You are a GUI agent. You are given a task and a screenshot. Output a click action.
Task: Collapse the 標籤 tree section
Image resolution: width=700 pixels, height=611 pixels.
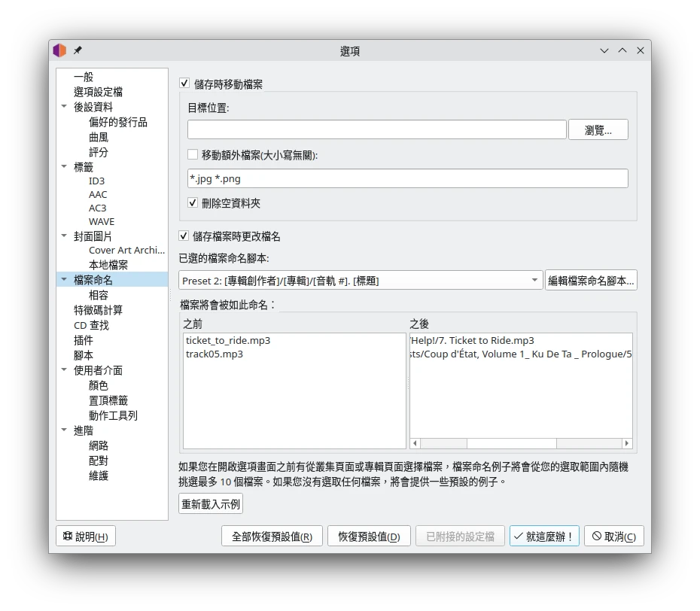[x=64, y=167]
